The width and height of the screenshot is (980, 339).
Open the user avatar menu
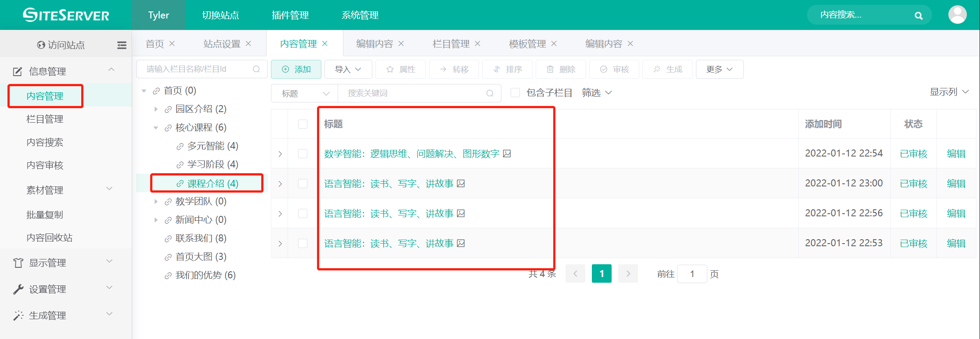(957, 15)
